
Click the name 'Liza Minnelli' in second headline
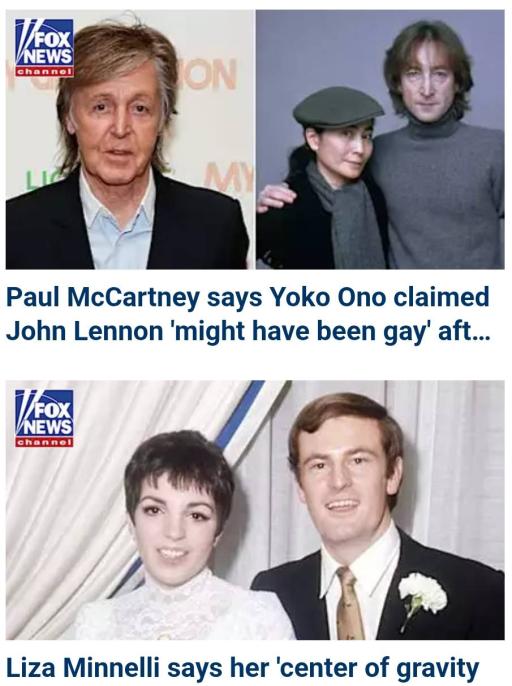[x=82, y=668]
